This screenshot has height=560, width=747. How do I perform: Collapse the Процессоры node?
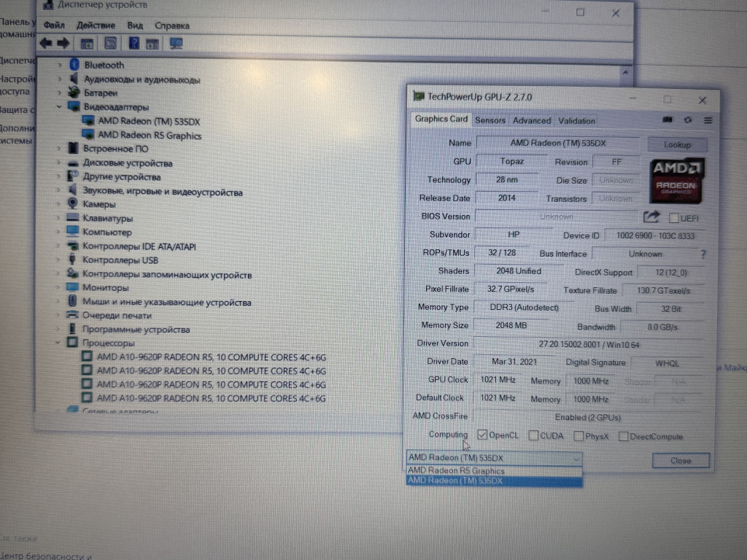click(58, 343)
